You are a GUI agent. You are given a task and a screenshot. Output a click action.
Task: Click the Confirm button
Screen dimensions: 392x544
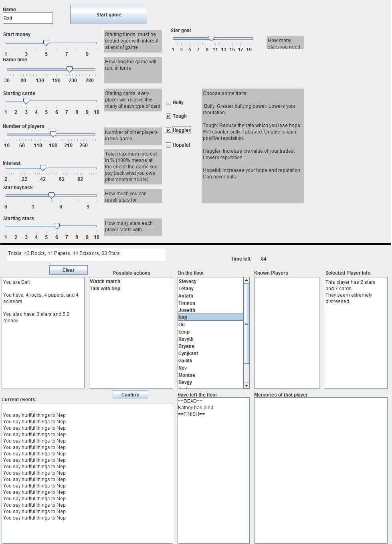(130, 394)
